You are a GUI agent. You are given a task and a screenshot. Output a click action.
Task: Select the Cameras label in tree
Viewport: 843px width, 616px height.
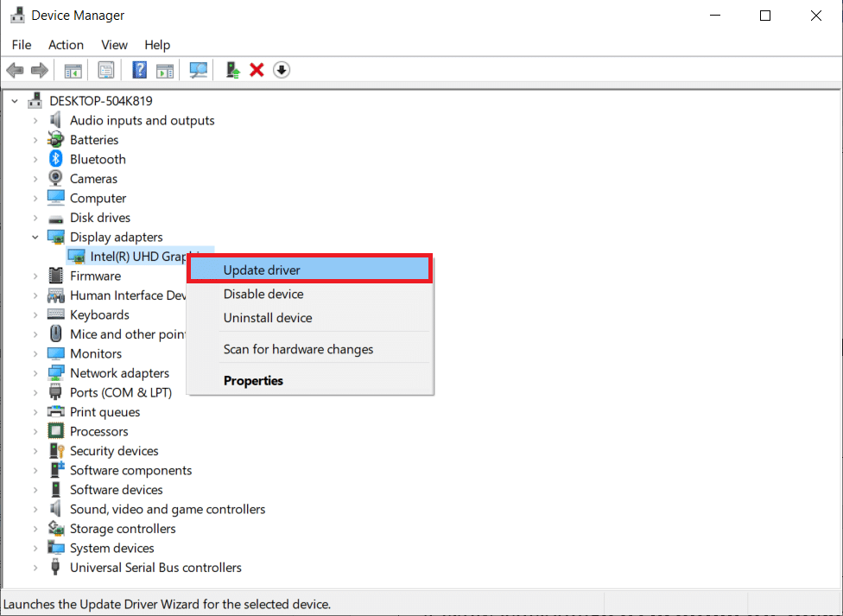pos(93,179)
